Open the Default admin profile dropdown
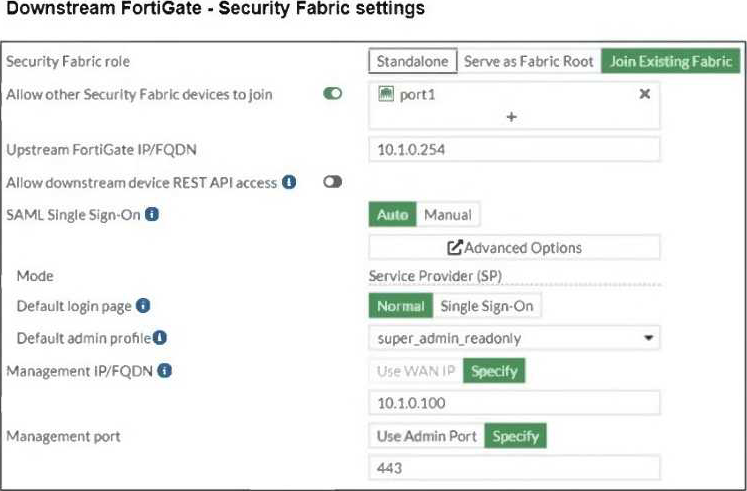 (x=514, y=338)
